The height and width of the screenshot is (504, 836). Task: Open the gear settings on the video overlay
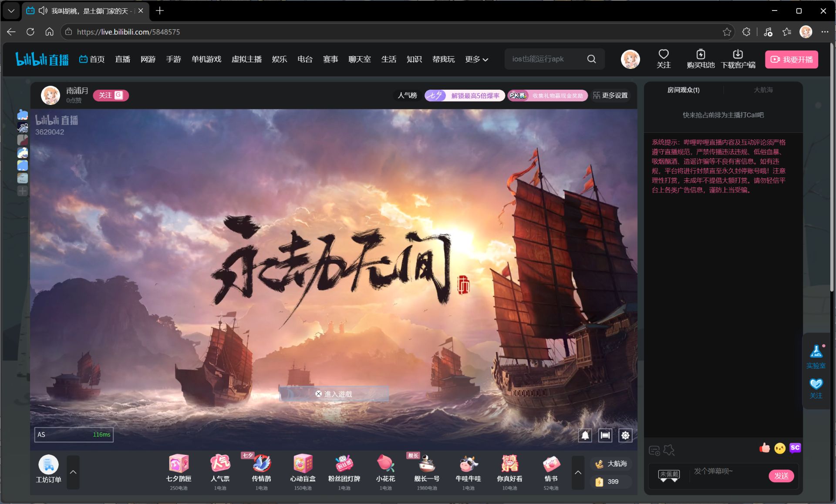pos(625,435)
